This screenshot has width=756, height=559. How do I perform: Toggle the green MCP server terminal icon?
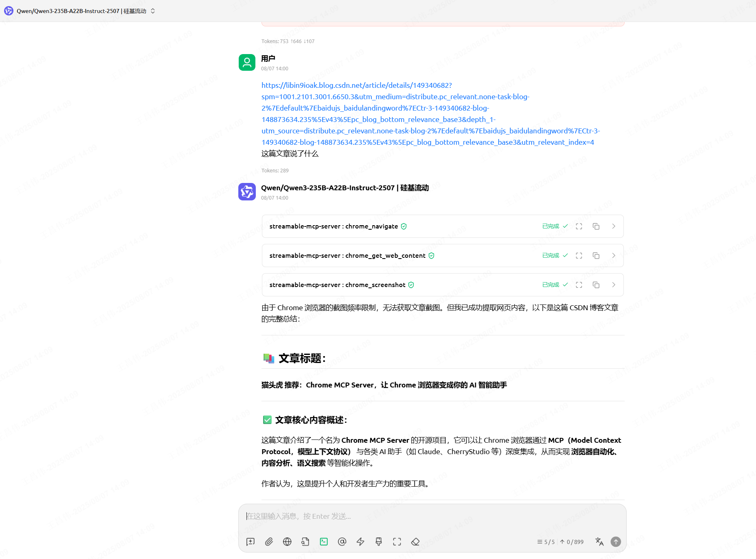[324, 542]
